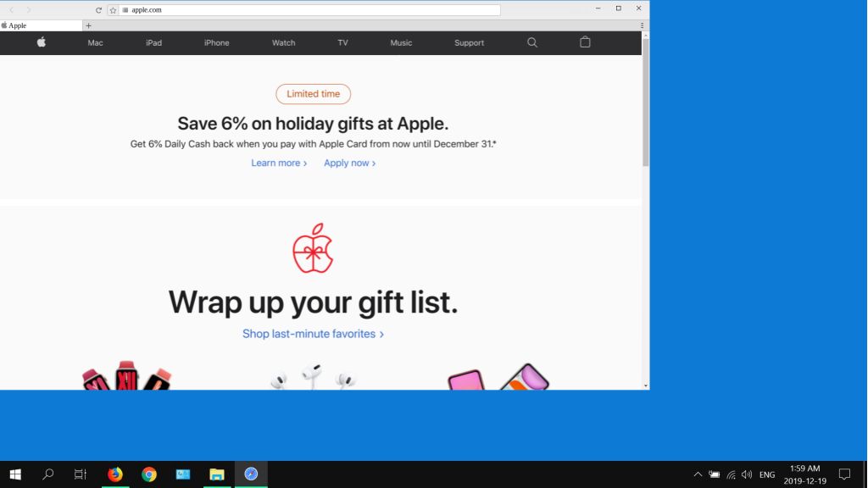Click the site info icon before apple.com
Image resolution: width=868 pixels, height=488 pixels.
click(125, 10)
